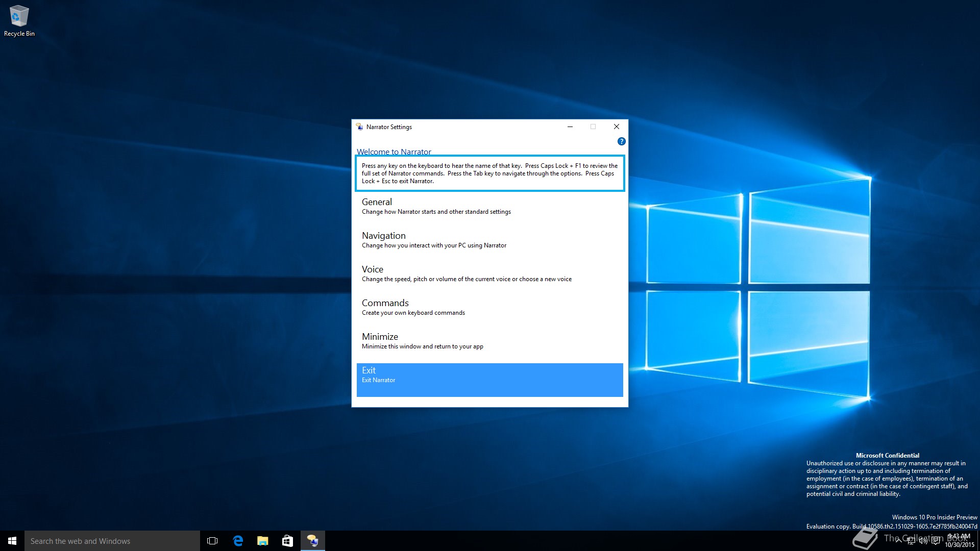Click the Narrator Settings title bar icon
Viewport: 980px width, 551px height.
coord(360,127)
